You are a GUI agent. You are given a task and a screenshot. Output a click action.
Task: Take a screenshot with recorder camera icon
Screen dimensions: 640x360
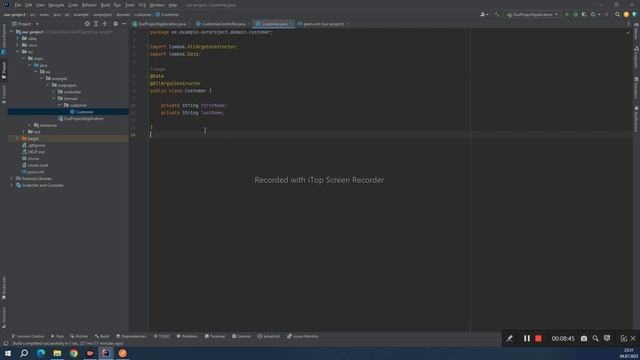coord(584,338)
